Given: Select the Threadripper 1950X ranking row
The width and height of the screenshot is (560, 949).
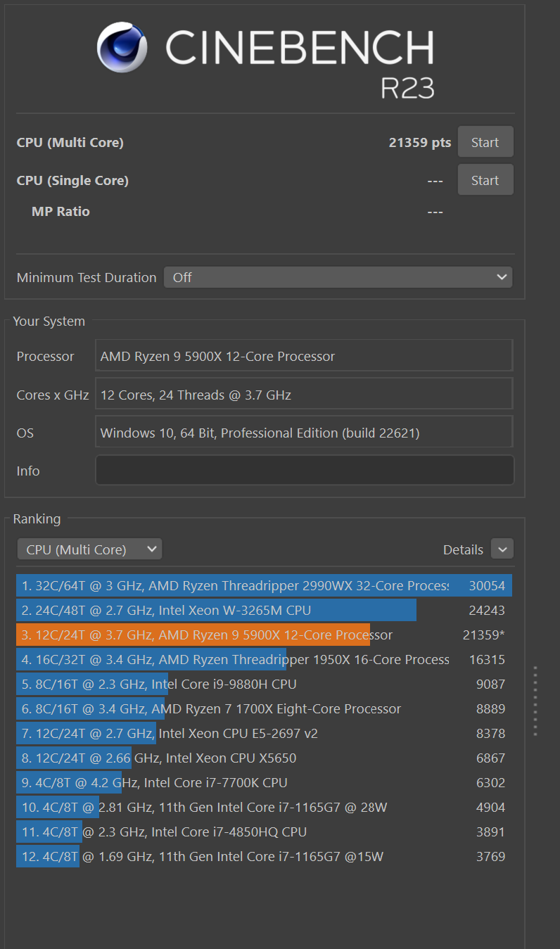Looking at the screenshot, I should tap(264, 660).
